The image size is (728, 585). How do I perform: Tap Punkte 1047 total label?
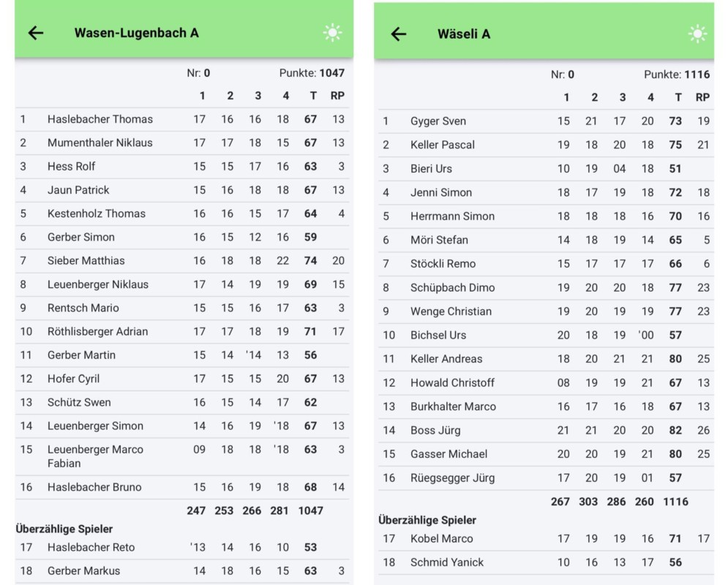pos(312,73)
